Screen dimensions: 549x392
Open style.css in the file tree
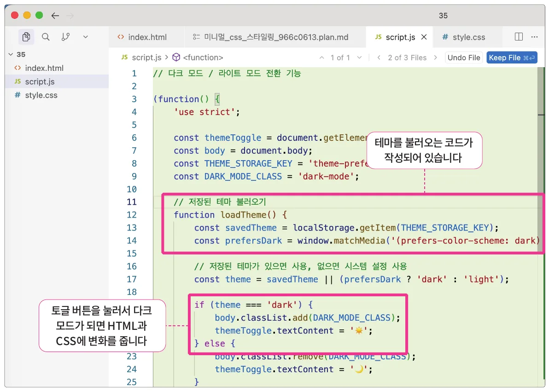click(57, 95)
